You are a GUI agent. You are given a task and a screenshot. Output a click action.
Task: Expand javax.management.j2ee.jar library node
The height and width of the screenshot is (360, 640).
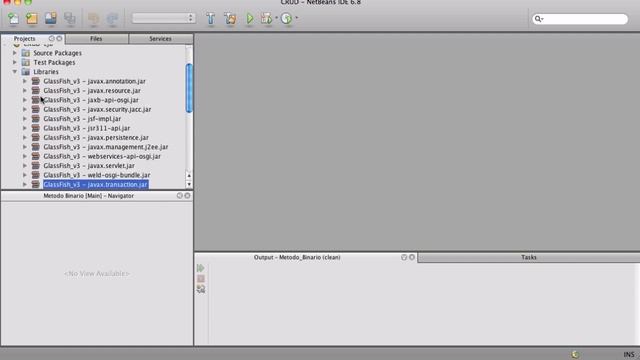pos(24,147)
